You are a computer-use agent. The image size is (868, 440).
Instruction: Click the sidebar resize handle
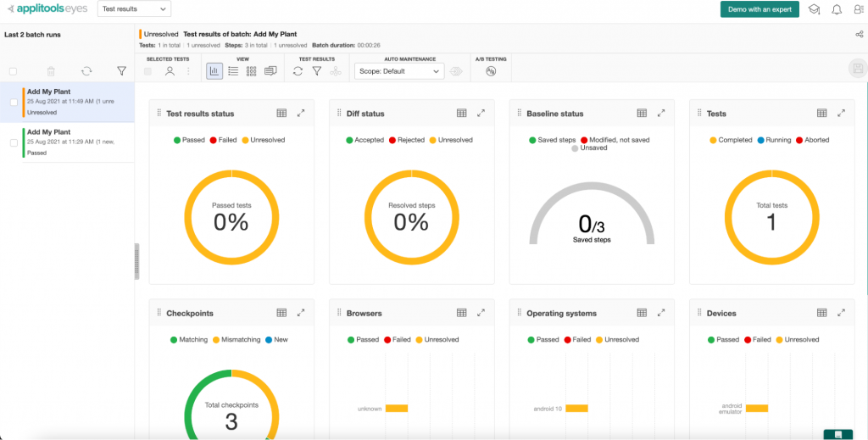(x=136, y=260)
